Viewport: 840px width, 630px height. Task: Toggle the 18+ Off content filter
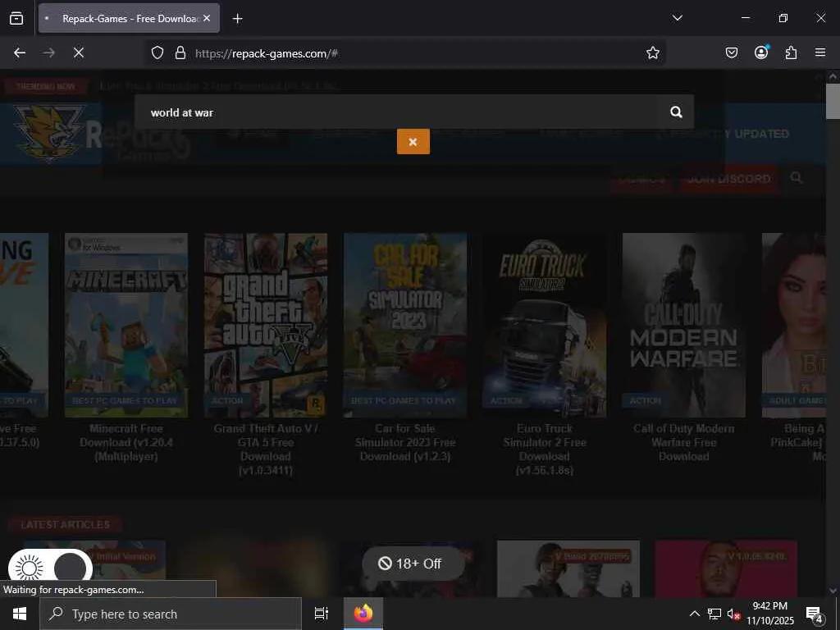[x=413, y=564]
